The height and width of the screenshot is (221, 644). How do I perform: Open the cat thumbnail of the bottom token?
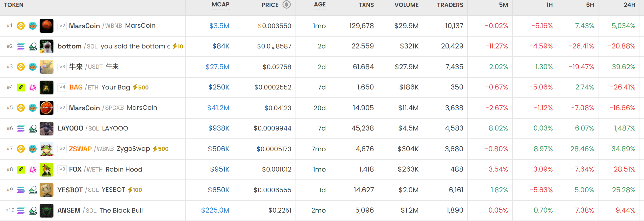tap(47, 46)
